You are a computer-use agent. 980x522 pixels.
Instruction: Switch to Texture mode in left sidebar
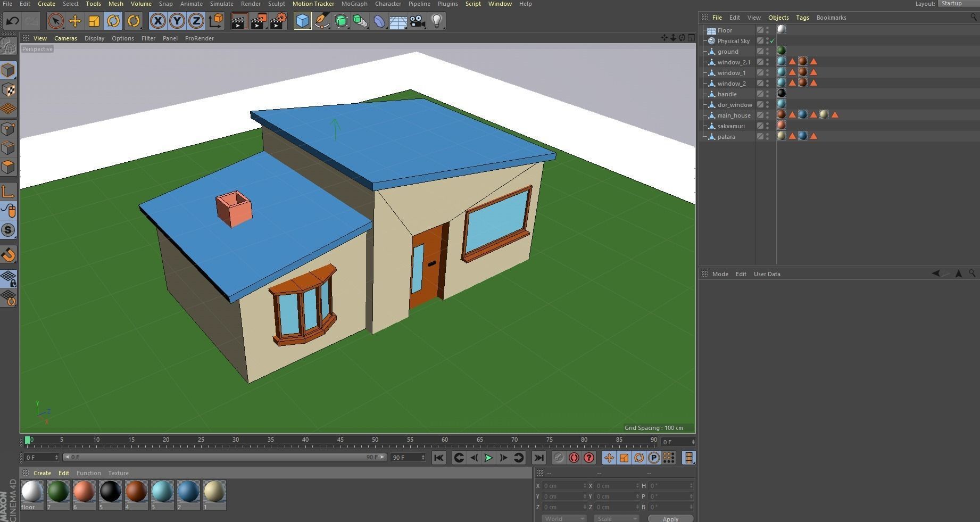click(x=9, y=89)
